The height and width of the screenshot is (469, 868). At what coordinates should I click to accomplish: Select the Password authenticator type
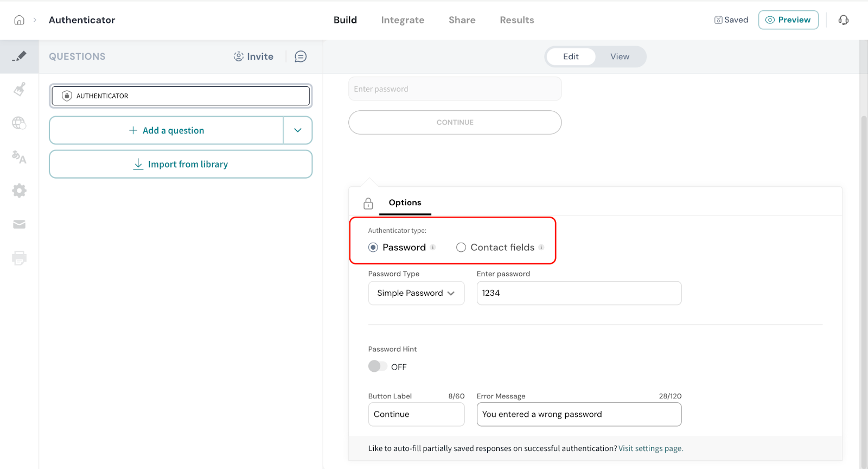point(373,248)
